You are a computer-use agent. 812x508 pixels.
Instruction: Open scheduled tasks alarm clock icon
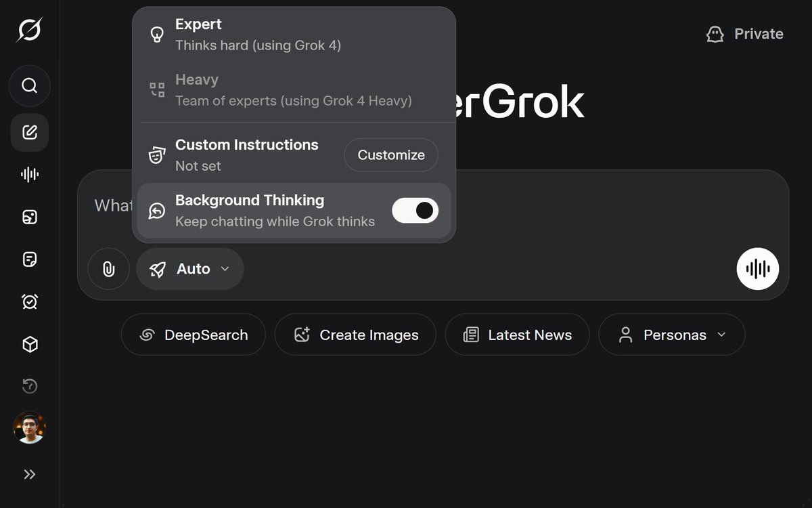(x=29, y=301)
